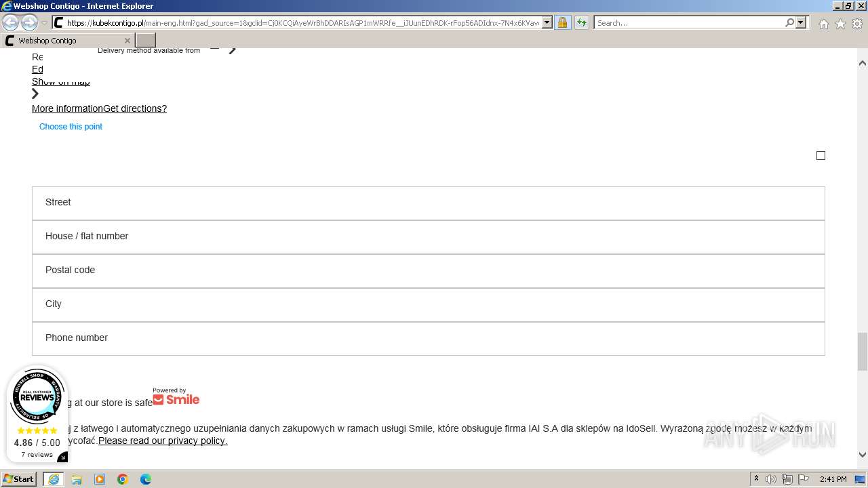Open the Home icon in IE toolbar
The height and width of the screenshot is (488, 868).
[823, 23]
